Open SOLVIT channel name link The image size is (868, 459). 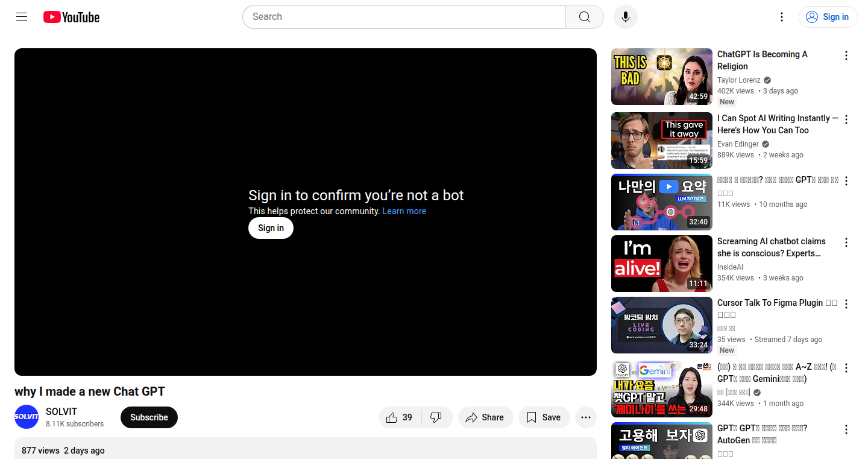pos(61,411)
